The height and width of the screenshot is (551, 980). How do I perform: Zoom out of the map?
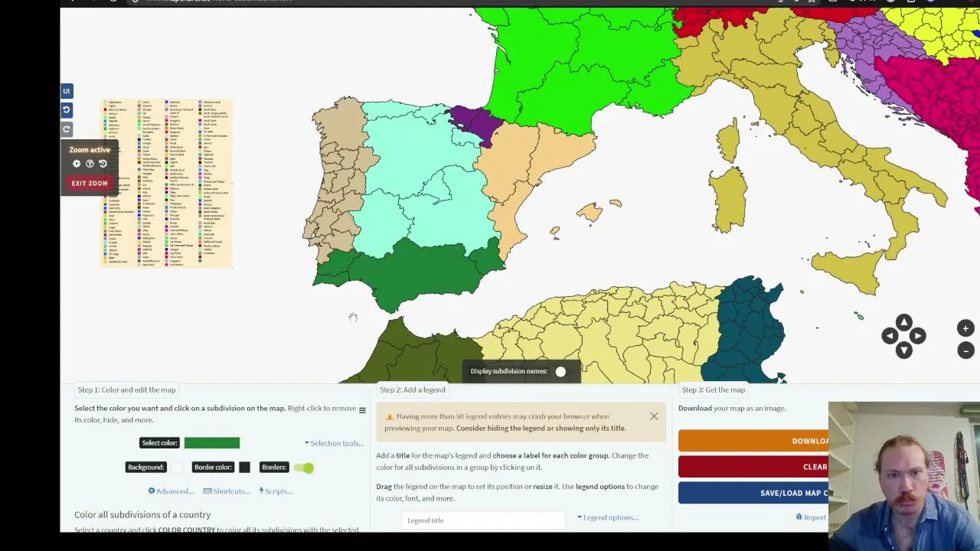pos(965,350)
